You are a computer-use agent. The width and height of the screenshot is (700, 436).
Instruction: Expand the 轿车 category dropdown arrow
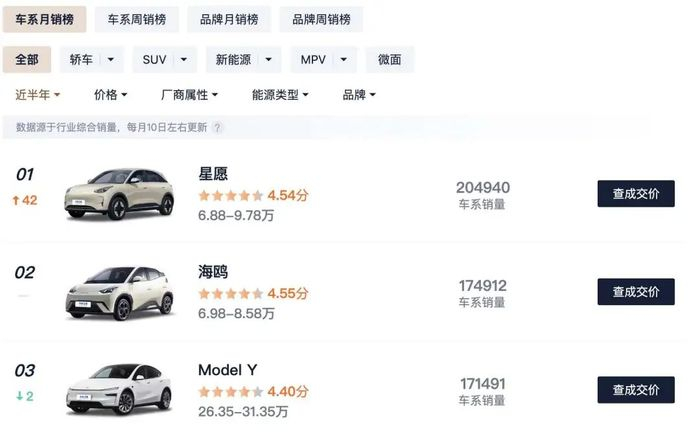[x=111, y=60]
